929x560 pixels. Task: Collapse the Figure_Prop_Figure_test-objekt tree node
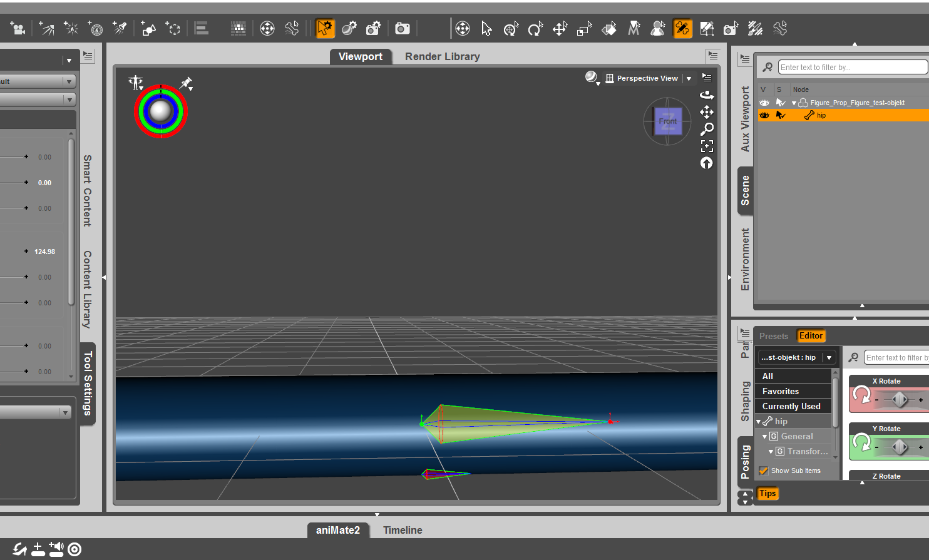(794, 103)
